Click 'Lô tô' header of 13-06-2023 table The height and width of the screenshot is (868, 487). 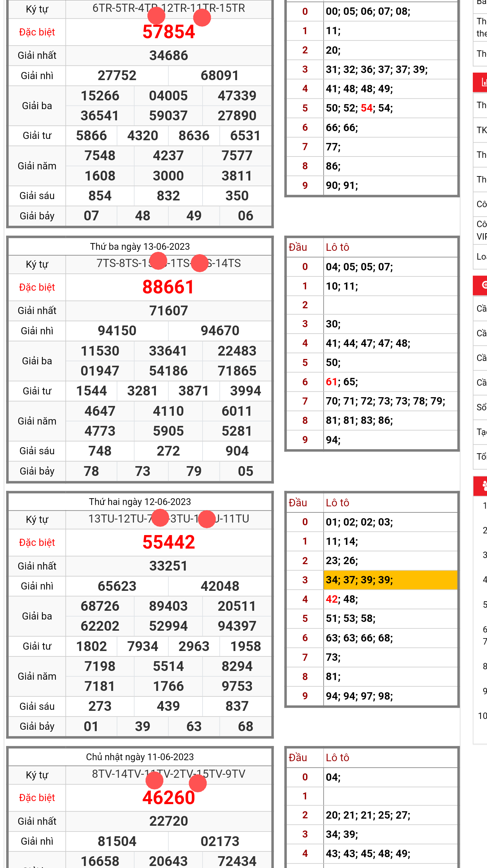[338, 247]
